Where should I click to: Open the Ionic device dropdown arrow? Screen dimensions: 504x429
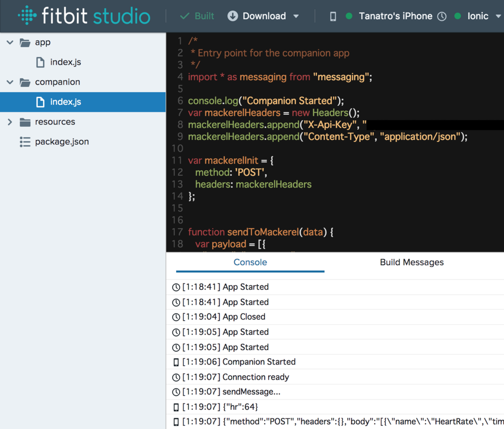click(498, 16)
